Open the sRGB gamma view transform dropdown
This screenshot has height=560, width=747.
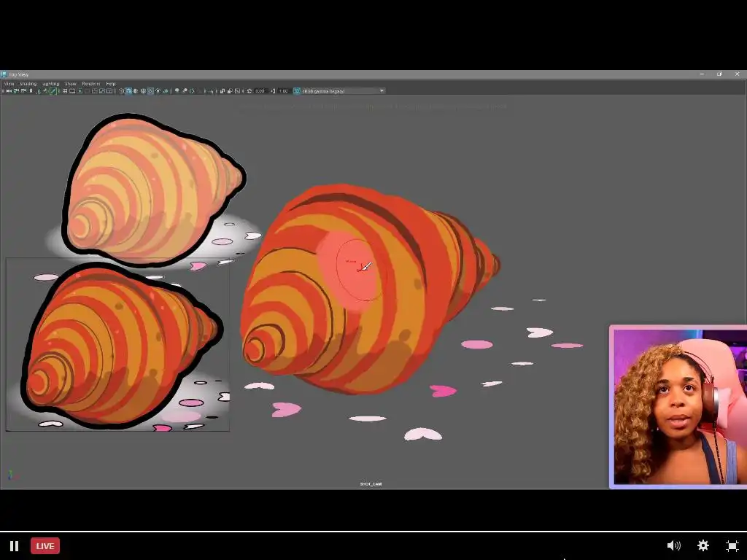click(x=344, y=91)
